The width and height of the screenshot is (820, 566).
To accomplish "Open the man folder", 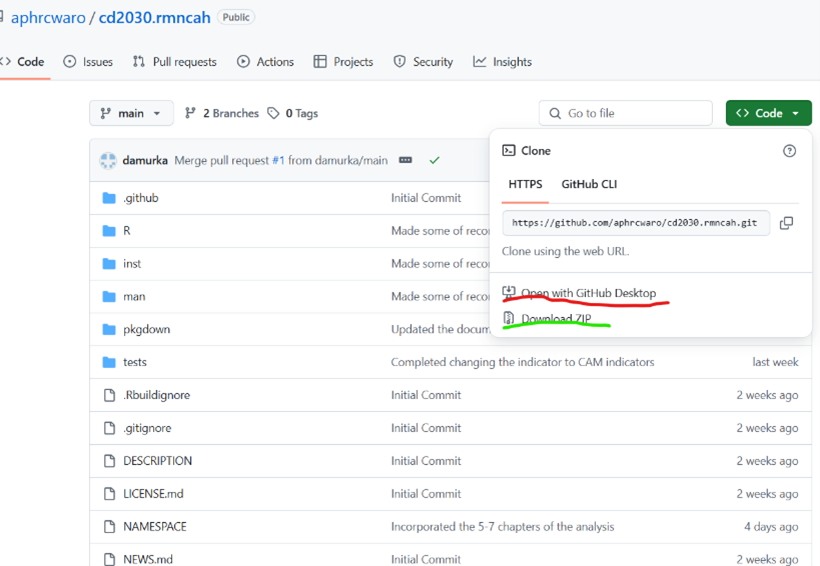I will coord(134,297).
